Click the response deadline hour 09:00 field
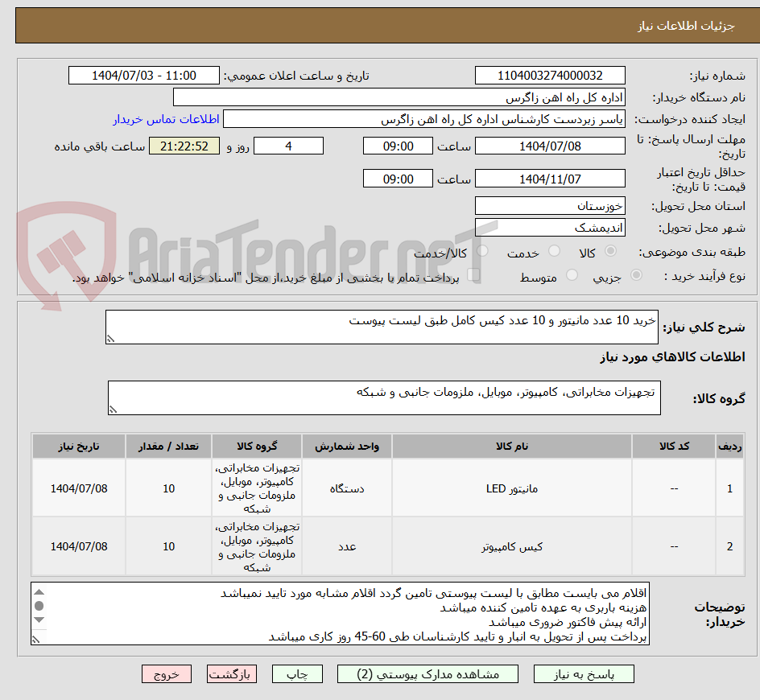The image size is (760, 700). [x=398, y=146]
